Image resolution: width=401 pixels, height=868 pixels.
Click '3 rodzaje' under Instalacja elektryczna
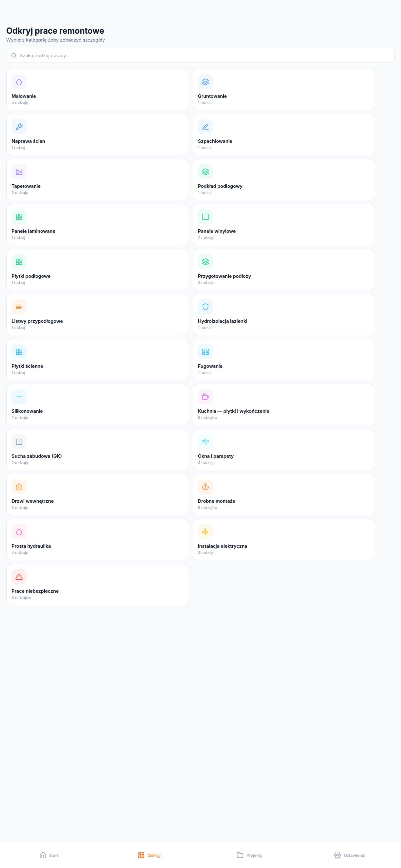[x=206, y=553]
